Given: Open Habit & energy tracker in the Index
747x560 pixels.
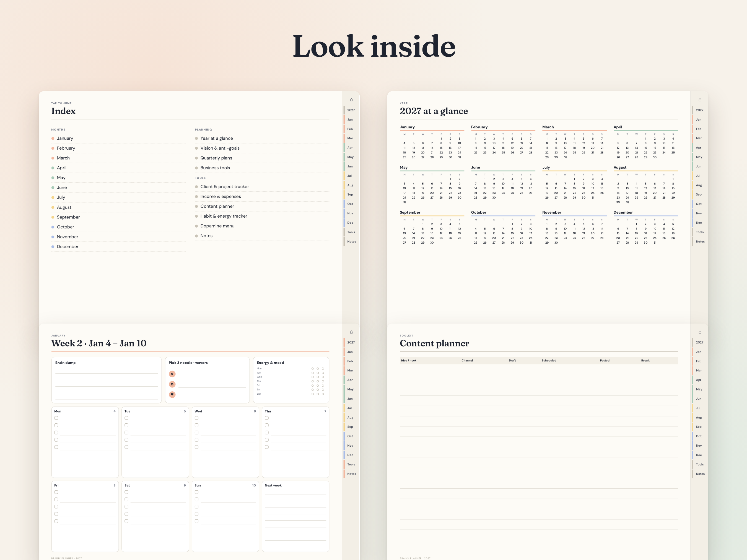Looking at the screenshot, I should [262, 216].
